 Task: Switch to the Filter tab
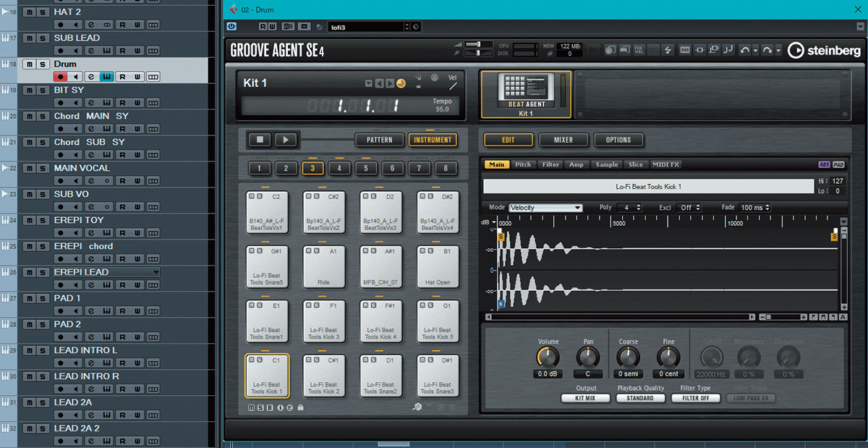(550, 164)
